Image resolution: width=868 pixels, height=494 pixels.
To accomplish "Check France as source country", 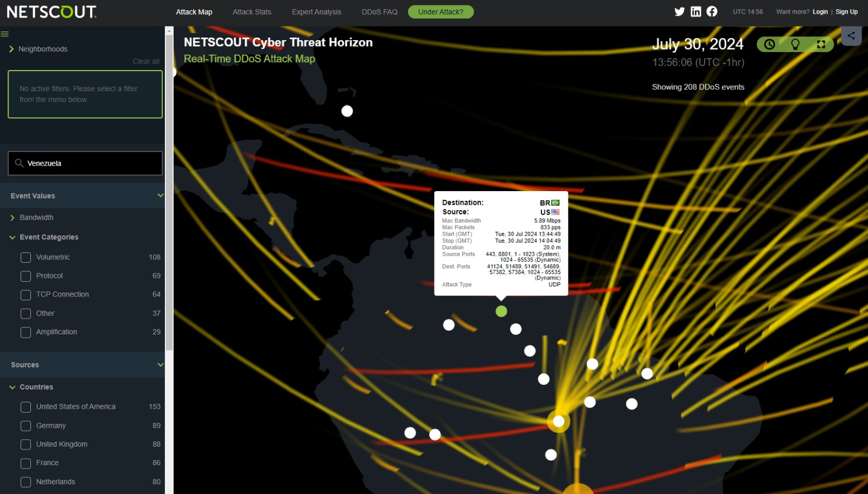I will 25,463.
